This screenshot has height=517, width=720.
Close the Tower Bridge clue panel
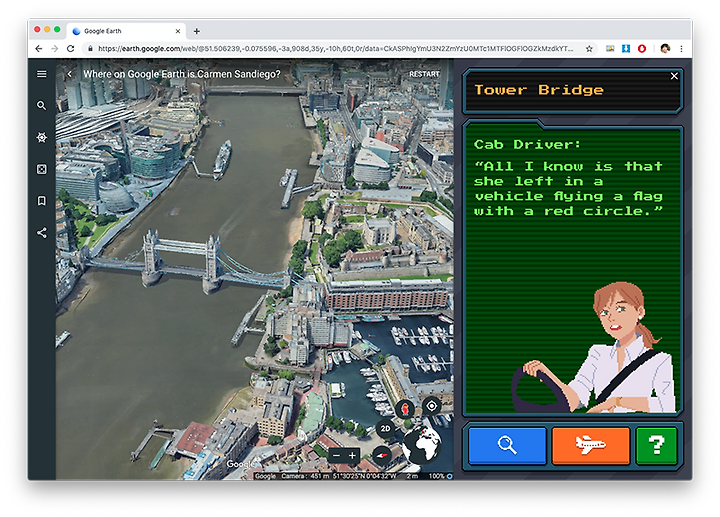click(674, 76)
